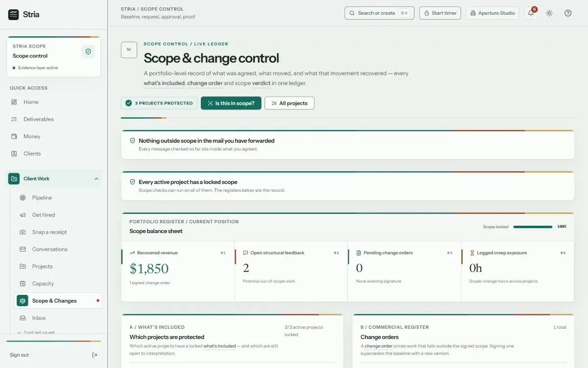Collapse the Client Work section
The height and width of the screenshot is (368, 588).
pyautogui.click(x=96, y=179)
